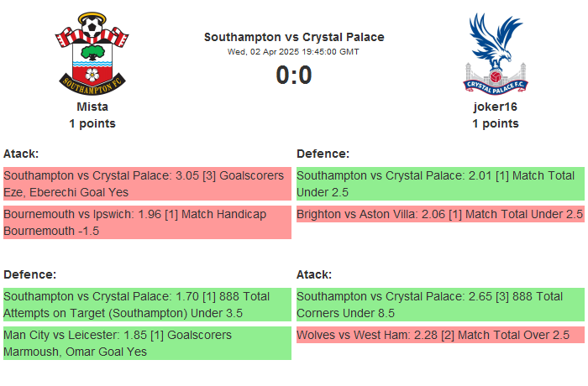Click the Southampton FC club crest
The width and height of the screenshot is (588, 386).
tap(92, 52)
